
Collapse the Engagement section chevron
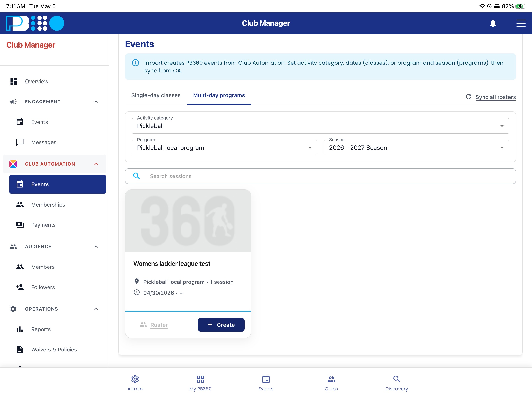96,102
